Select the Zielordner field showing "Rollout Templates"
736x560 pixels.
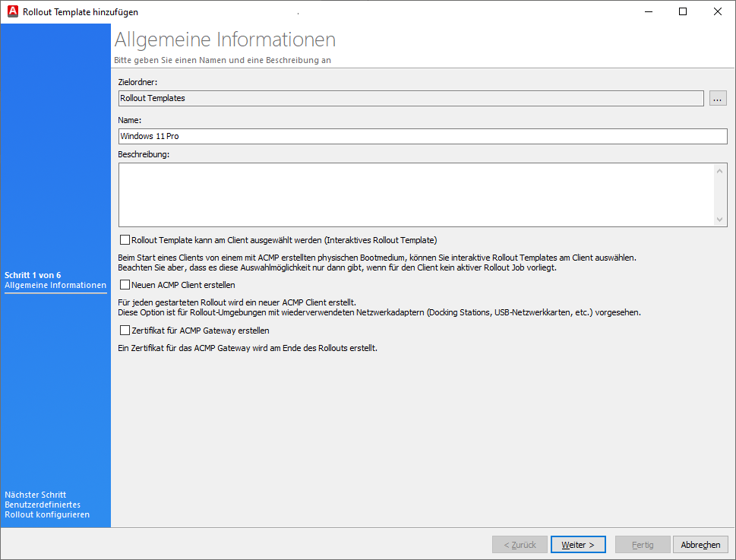(x=410, y=97)
